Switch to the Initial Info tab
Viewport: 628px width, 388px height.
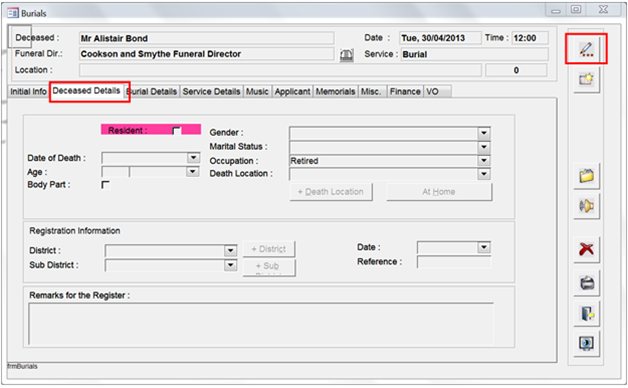tap(28, 91)
